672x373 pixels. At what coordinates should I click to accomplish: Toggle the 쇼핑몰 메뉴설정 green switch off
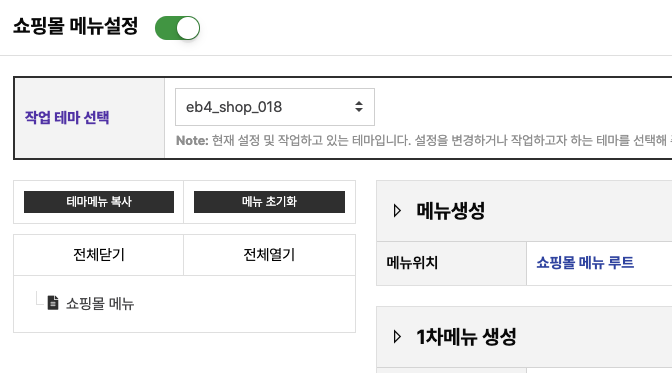point(177,28)
